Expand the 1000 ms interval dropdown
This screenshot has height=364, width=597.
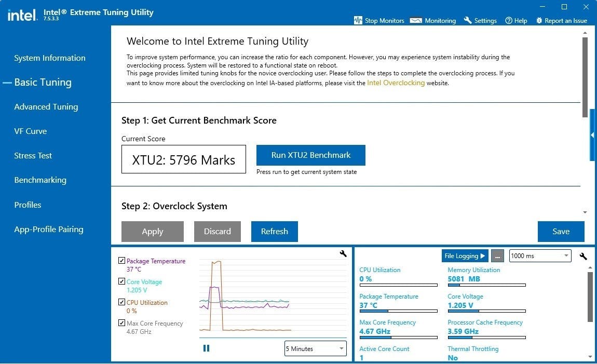(x=540, y=256)
